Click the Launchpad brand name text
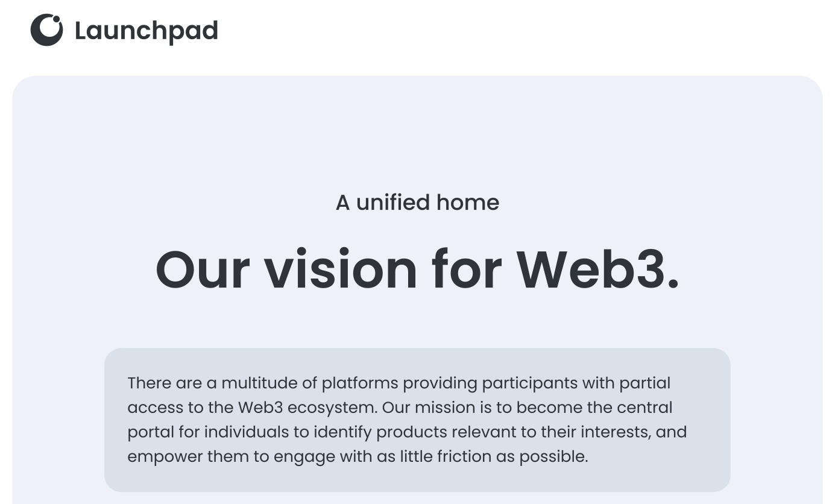 (x=146, y=31)
